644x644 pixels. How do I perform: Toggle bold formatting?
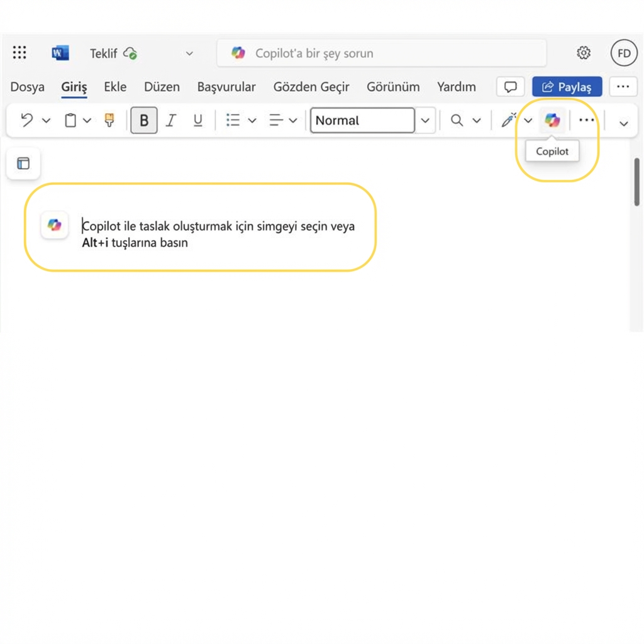click(143, 120)
